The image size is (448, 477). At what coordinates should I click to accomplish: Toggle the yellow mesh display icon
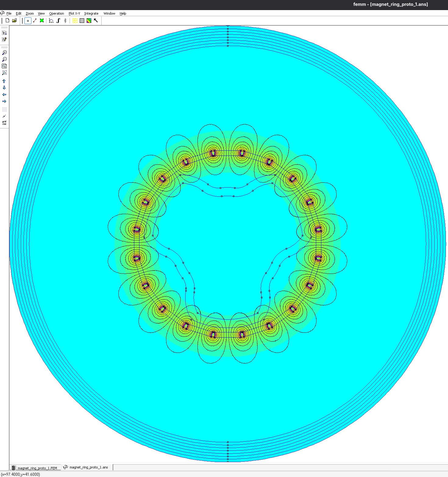pos(75,21)
